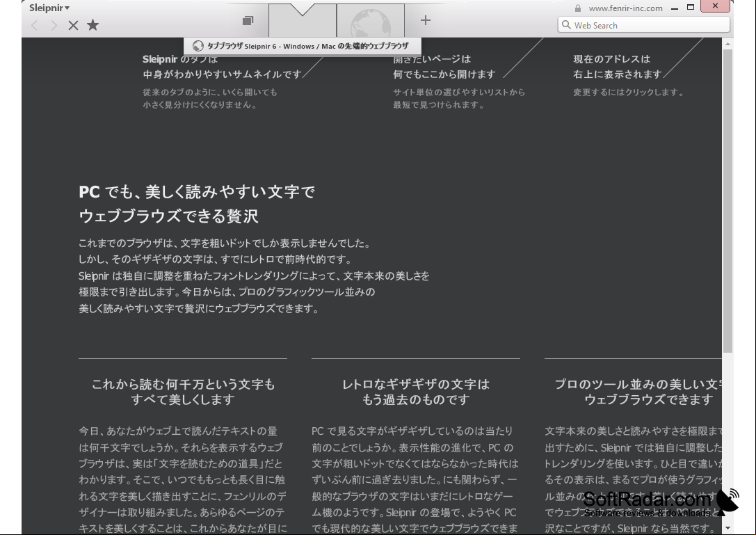756x535 pixels.
Task: Click the scrollbar up arrow
Action: (x=727, y=44)
